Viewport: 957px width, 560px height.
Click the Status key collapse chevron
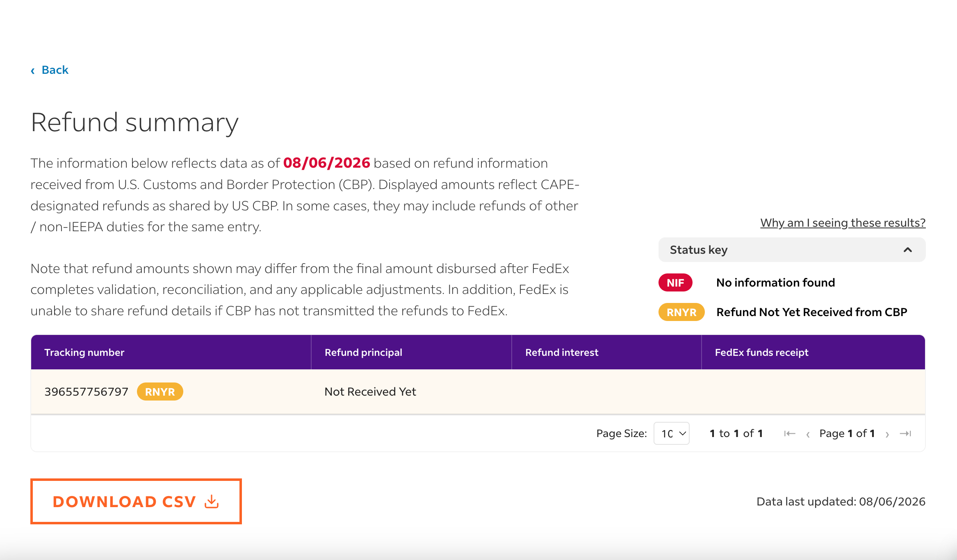pos(908,250)
